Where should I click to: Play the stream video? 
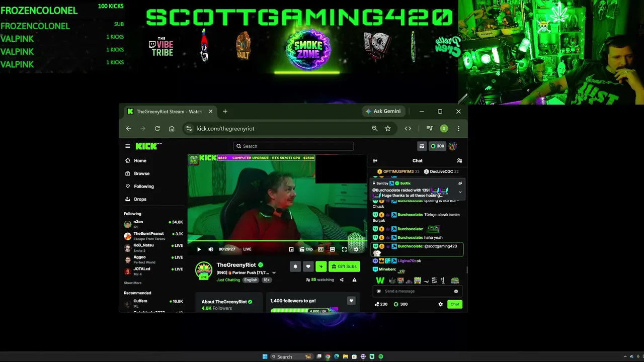pyautogui.click(x=199, y=249)
